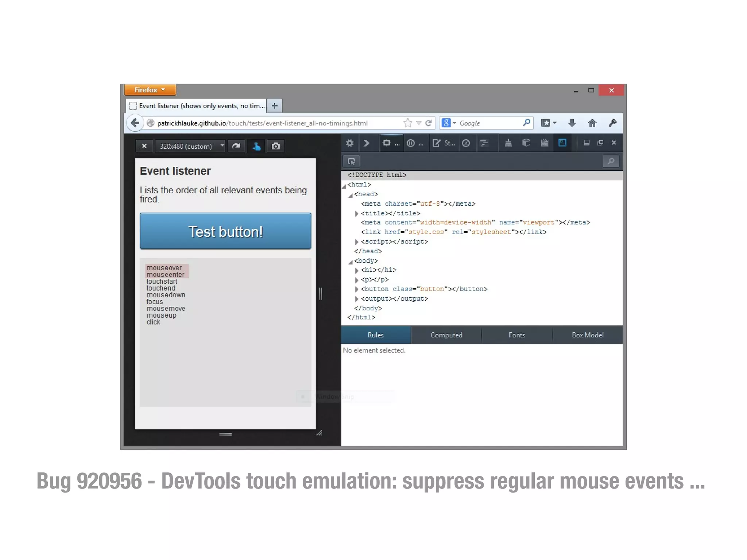Rotate the responsive viewport
The width and height of the screenshot is (747, 560).
point(236,146)
